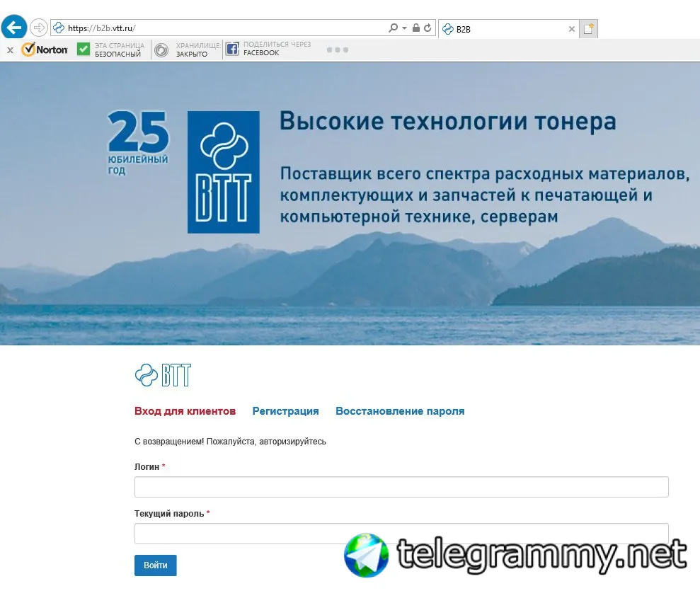700x598 pixels.
Task: Click Share via Facebook icon
Action: coord(232,49)
